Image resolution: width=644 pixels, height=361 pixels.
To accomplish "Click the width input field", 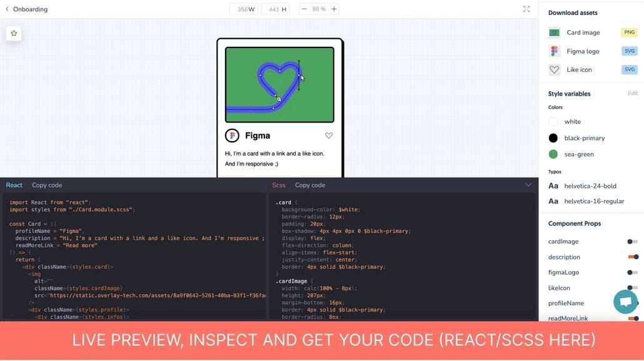I will point(243,9).
